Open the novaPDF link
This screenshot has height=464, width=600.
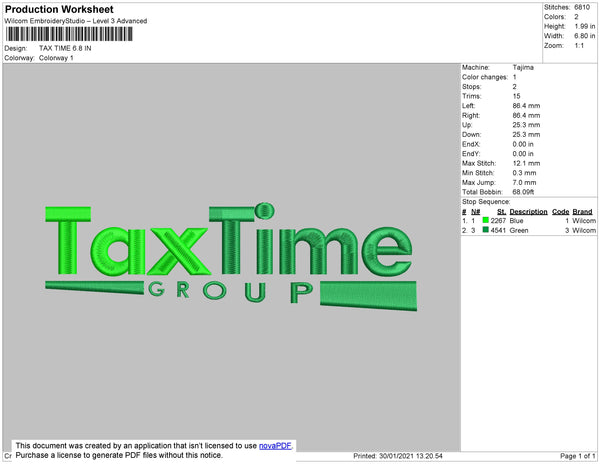point(275,446)
